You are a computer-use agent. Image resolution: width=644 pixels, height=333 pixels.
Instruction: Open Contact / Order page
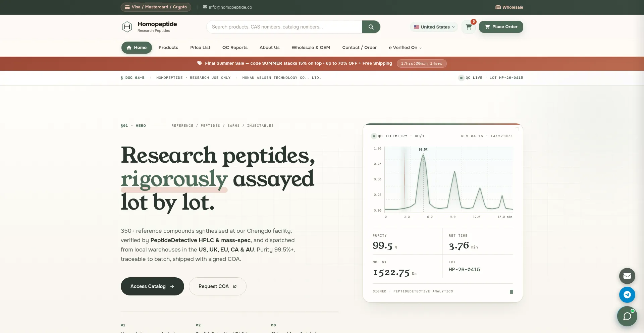coord(360,48)
